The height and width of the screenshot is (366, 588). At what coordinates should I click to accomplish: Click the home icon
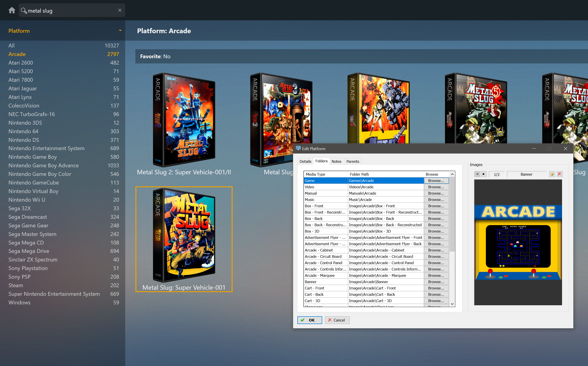(12, 10)
